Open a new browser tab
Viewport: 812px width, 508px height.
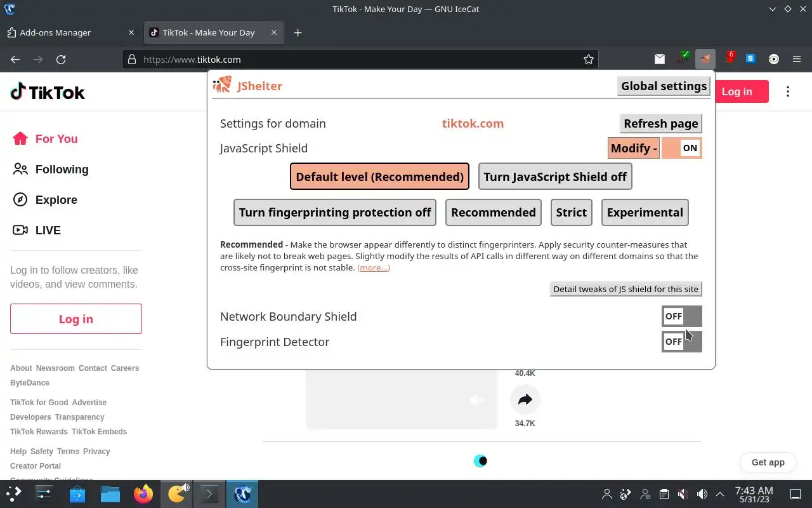(298, 32)
